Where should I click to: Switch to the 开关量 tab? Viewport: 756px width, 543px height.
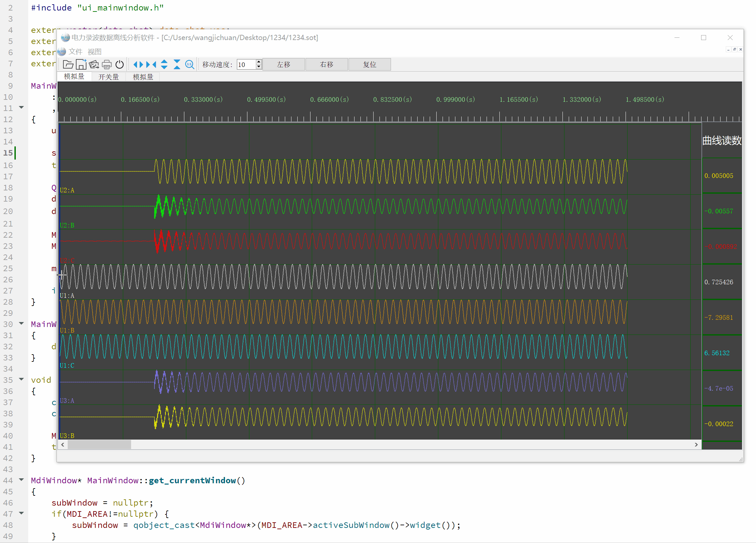point(108,77)
